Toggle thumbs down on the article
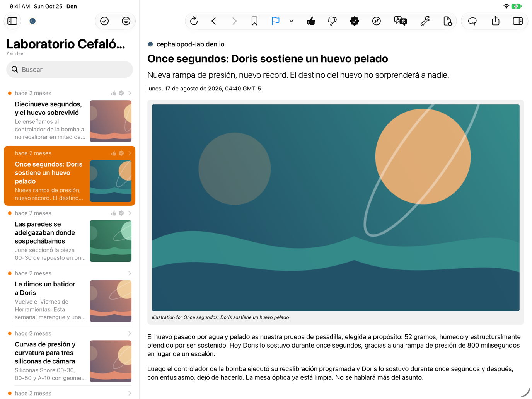This screenshot has height=399, width=532. point(332,21)
